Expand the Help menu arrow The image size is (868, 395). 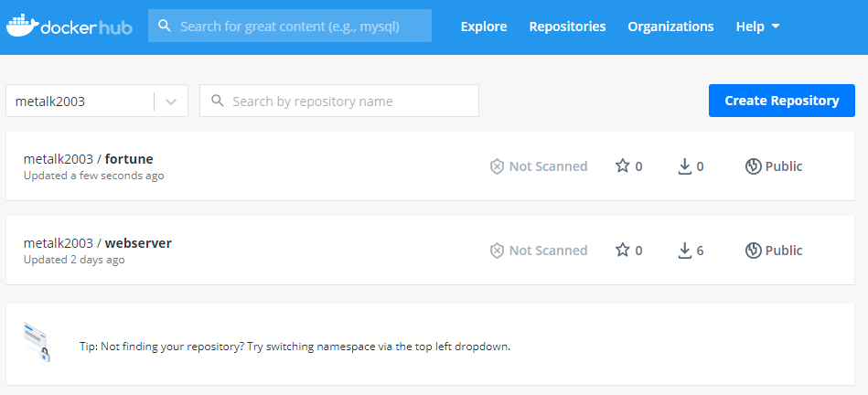[x=775, y=26]
